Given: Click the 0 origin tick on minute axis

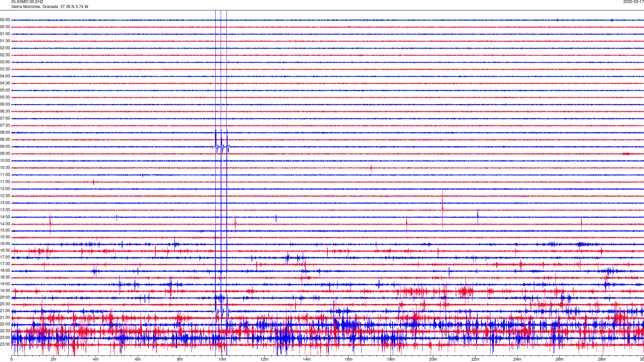Looking at the screenshot, I should coord(11,359).
